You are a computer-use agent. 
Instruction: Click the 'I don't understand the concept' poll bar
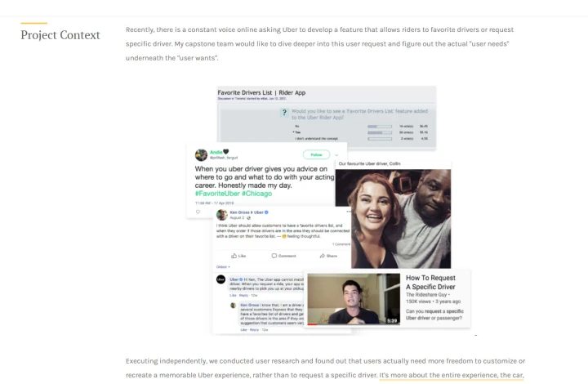point(380,139)
